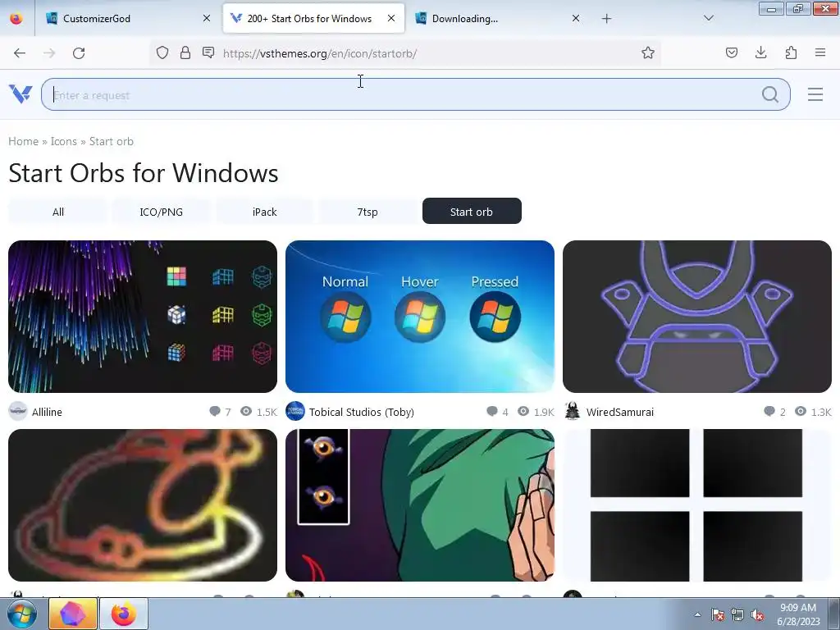The width and height of the screenshot is (840, 630).
Task: Open the taskbar clock and date
Action: [798, 614]
